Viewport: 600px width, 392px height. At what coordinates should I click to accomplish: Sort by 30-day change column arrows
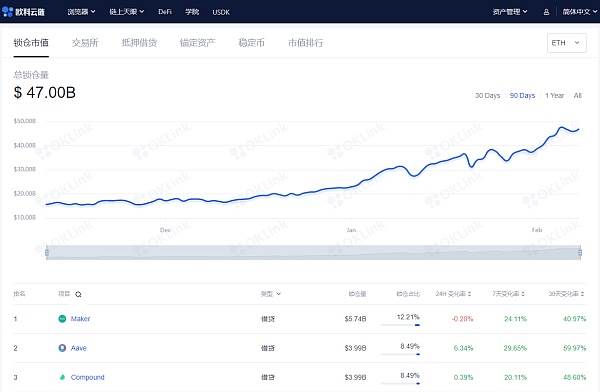(582, 294)
